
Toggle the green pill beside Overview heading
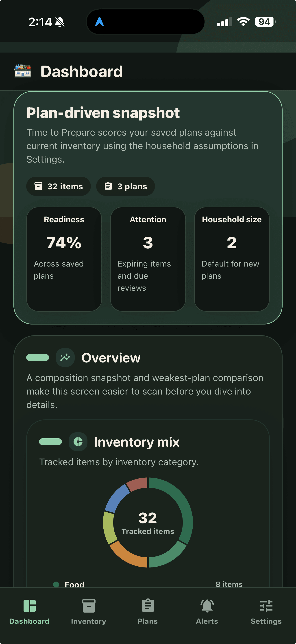click(x=37, y=357)
